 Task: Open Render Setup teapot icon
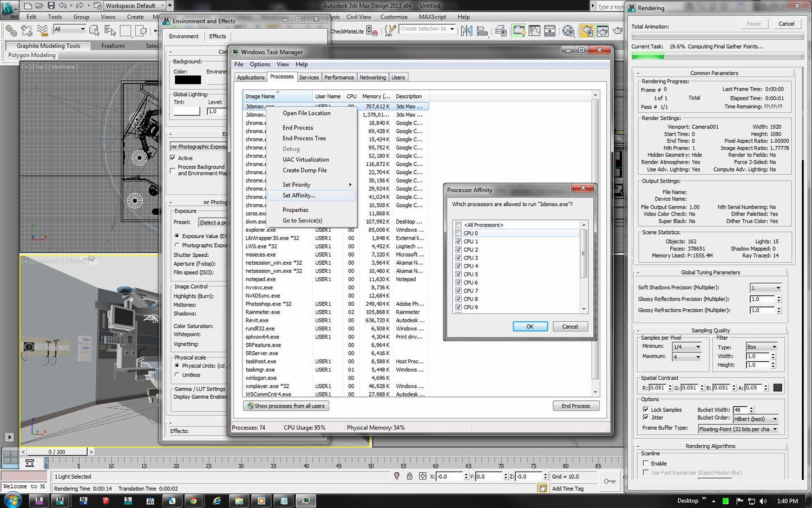coord(586,31)
